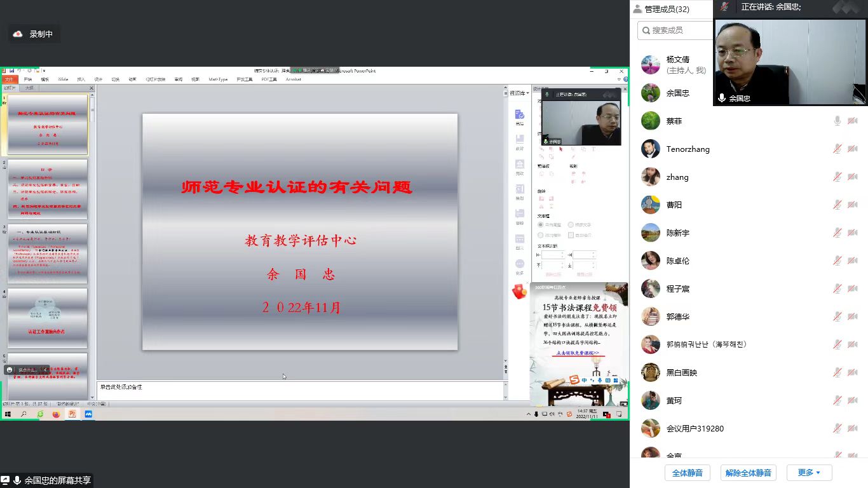The width and height of the screenshot is (868, 488).
Task: Click the 解除全体静音 button
Action: (748, 473)
